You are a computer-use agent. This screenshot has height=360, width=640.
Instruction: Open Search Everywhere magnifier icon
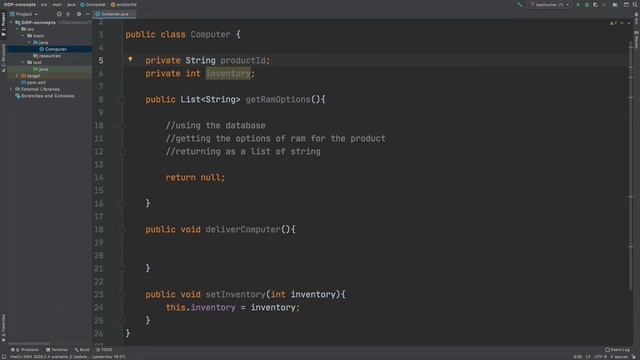[635, 4]
